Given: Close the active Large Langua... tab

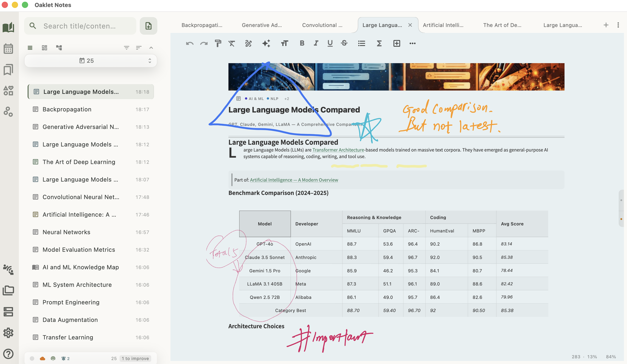Looking at the screenshot, I should click(410, 25).
